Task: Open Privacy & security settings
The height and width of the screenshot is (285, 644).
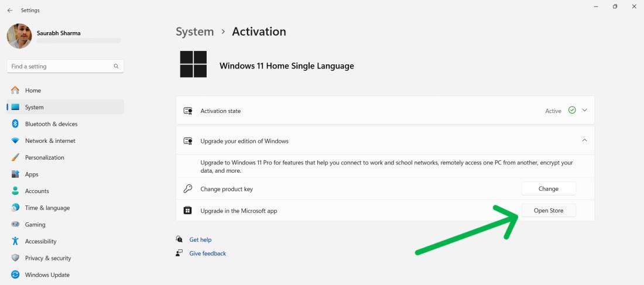Action: 47,258
